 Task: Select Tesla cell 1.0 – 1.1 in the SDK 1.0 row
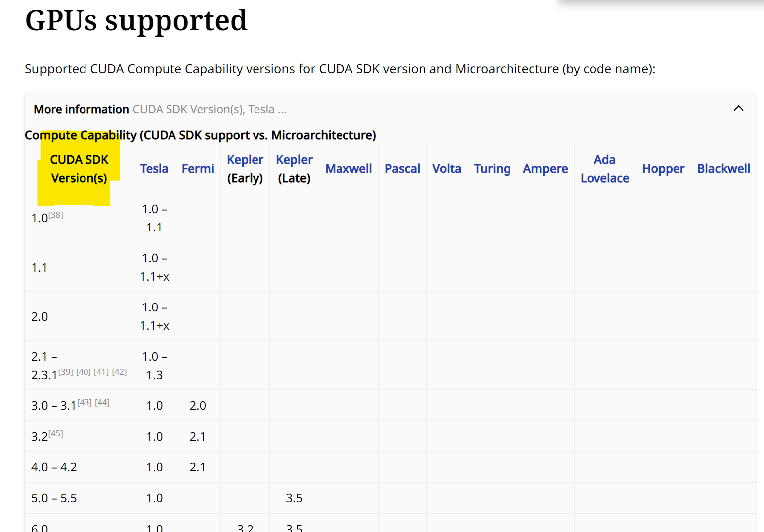pyautogui.click(x=154, y=218)
